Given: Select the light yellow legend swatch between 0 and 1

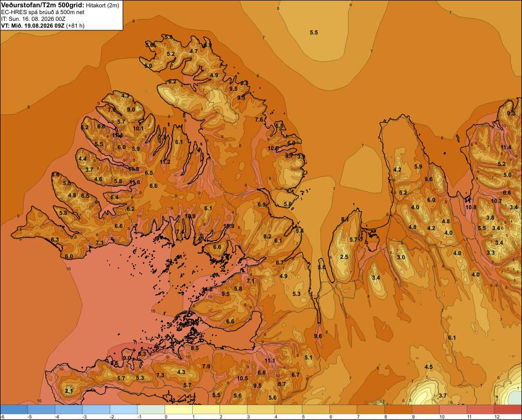Looking at the screenshot, I should click(179, 409).
